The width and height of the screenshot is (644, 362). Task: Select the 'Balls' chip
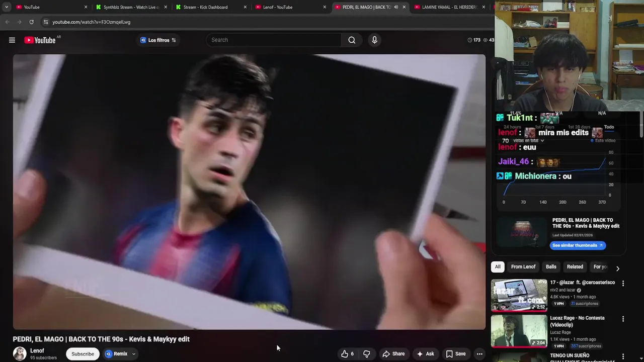551,267
